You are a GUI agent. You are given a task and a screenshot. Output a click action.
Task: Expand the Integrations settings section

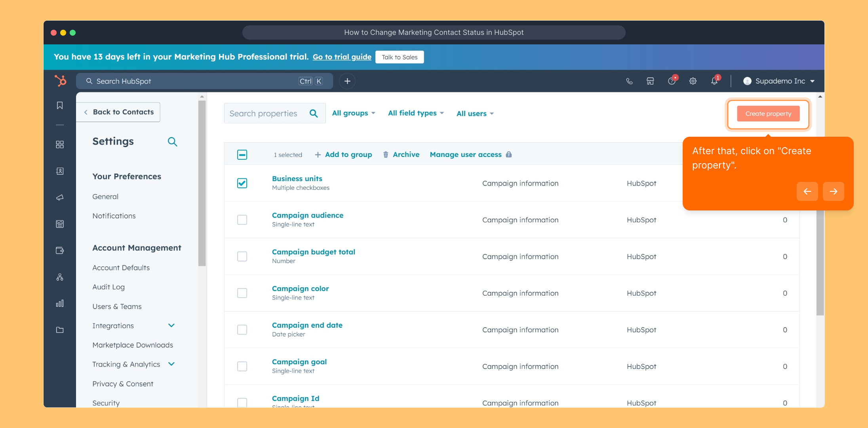tap(171, 326)
